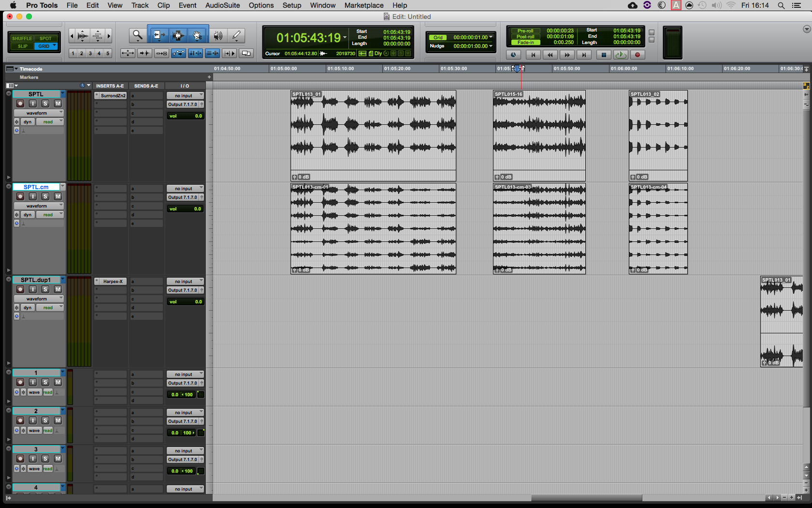Solo the SPTL.dup1 track

pyautogui.click(x=45, y=289)
